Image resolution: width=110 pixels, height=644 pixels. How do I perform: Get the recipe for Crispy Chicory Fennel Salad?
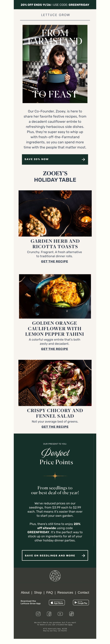coord(55,427)
